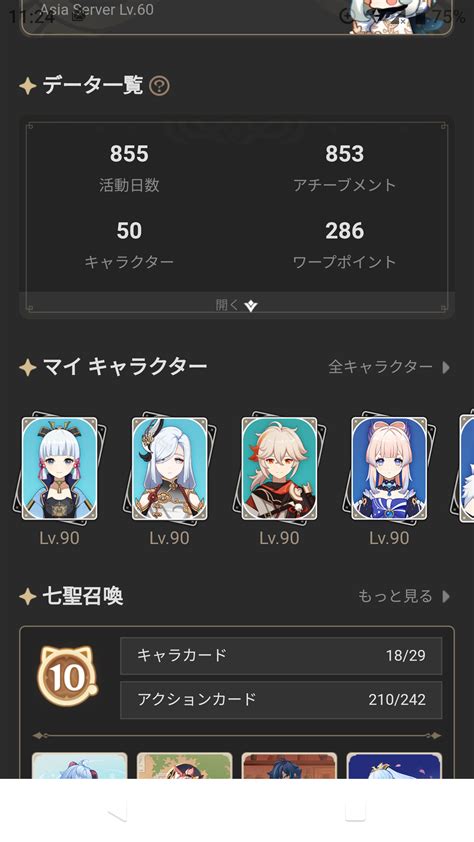The width and height of the screenshot is (474, 842).
Task: Open the first TCG card thumbnail at bottom
Action: 79,766
